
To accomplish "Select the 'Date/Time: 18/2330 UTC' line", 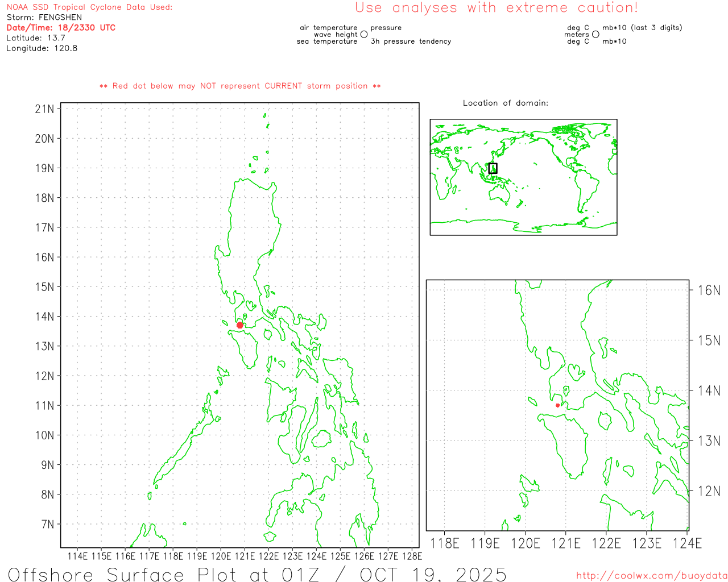I will point(61,28).
